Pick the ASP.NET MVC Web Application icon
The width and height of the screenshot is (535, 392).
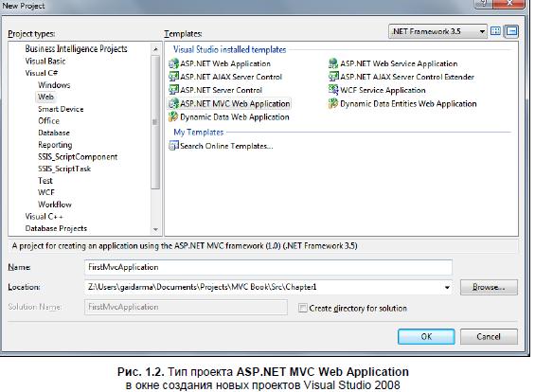(x=173, y=103)
